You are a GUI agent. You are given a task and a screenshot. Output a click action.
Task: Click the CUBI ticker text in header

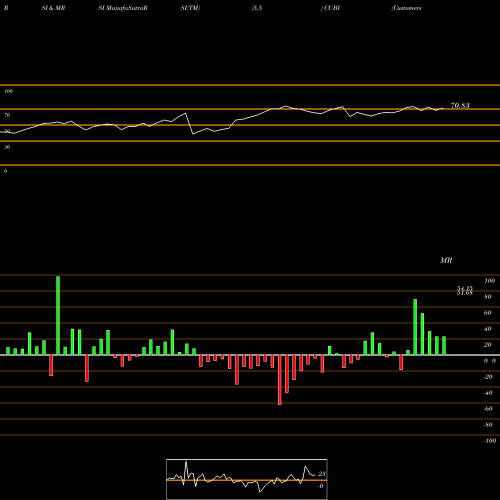(x=332, y=8)
